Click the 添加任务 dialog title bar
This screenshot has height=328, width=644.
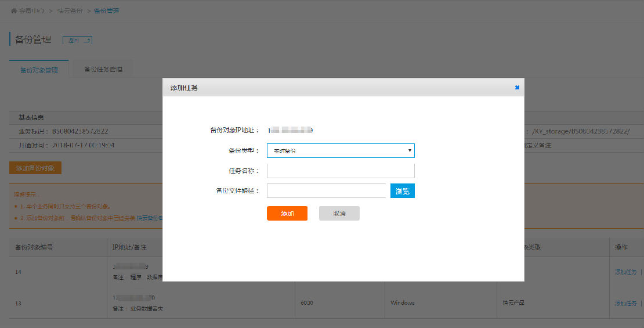tap(343, 88)
